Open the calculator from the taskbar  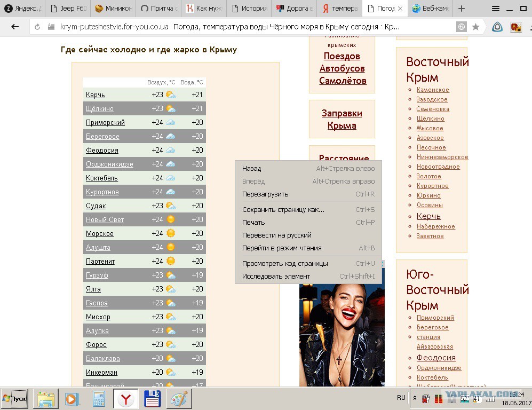[x=99, y=399]
